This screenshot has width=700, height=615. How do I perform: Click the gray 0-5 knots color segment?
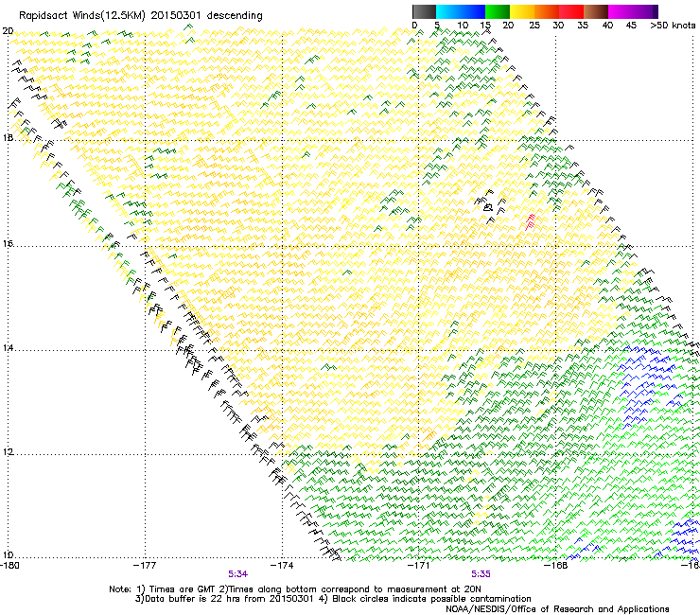pos(424,11)
